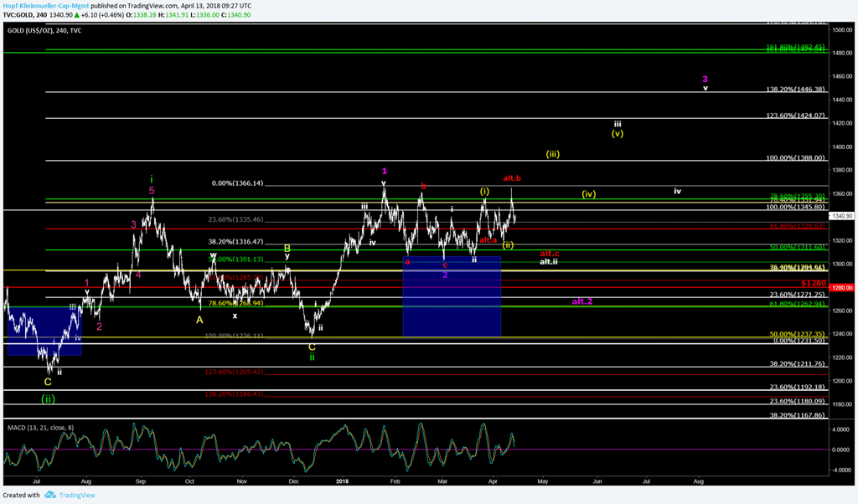The width and height of the screenshot is (858, 504).
Task: Click the 1340.90 current price tag on axis
Action: (x=842, y=215)
